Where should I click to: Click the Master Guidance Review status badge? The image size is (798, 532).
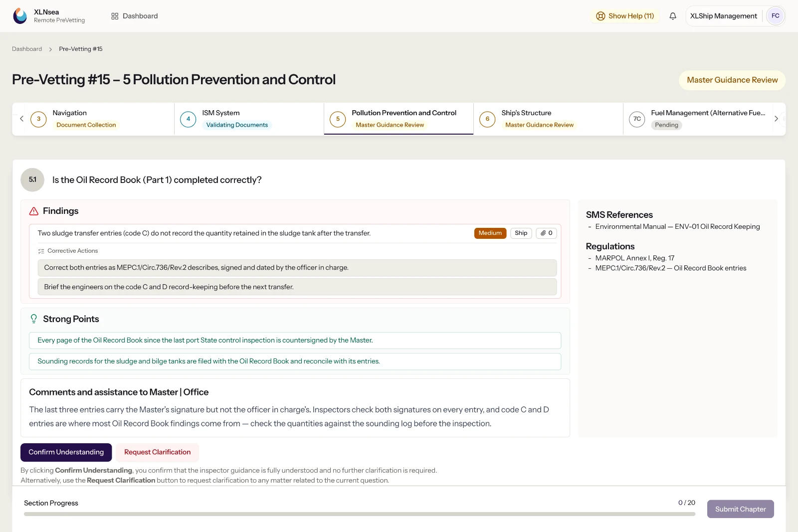tap(732, 80)
